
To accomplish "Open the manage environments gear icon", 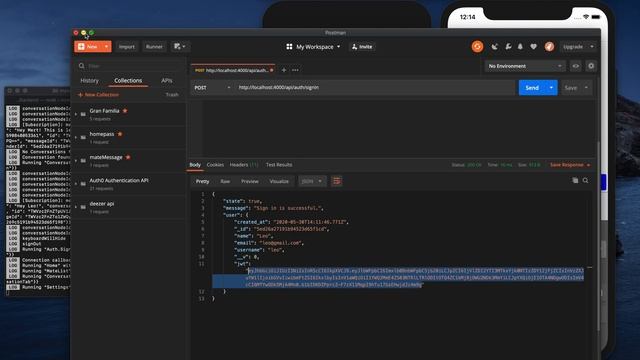I will tap(591, 66).
